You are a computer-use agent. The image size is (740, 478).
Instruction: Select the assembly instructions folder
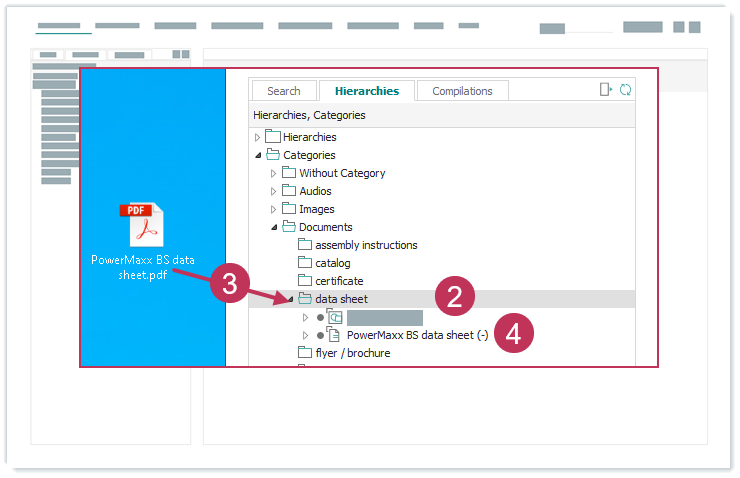click(x=366, y=245)
